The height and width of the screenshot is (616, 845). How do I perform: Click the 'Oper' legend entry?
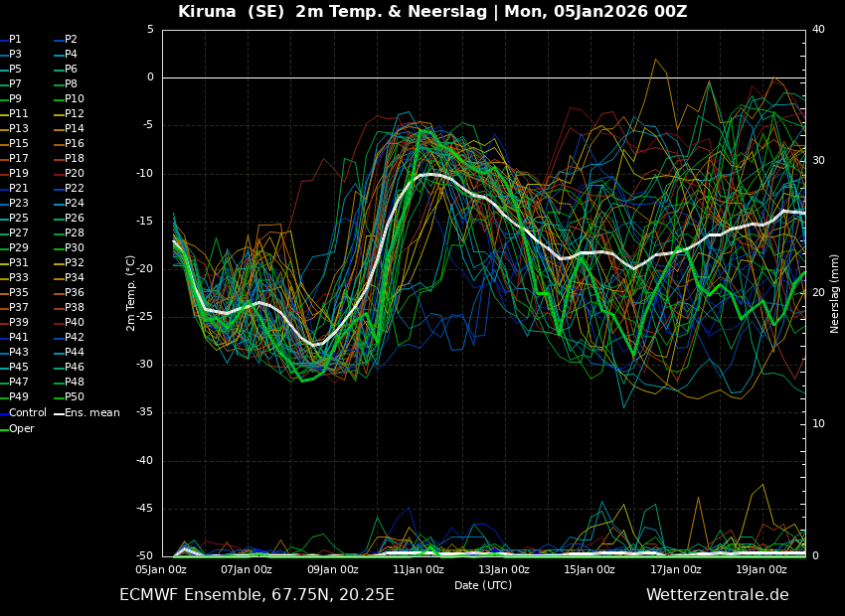[17, 429]
